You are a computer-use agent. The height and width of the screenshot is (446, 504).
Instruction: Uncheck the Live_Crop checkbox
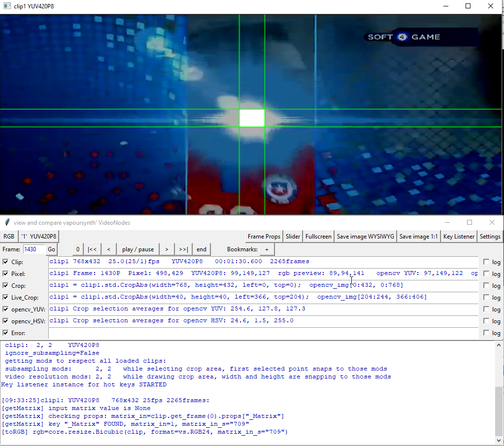[5, 298]
